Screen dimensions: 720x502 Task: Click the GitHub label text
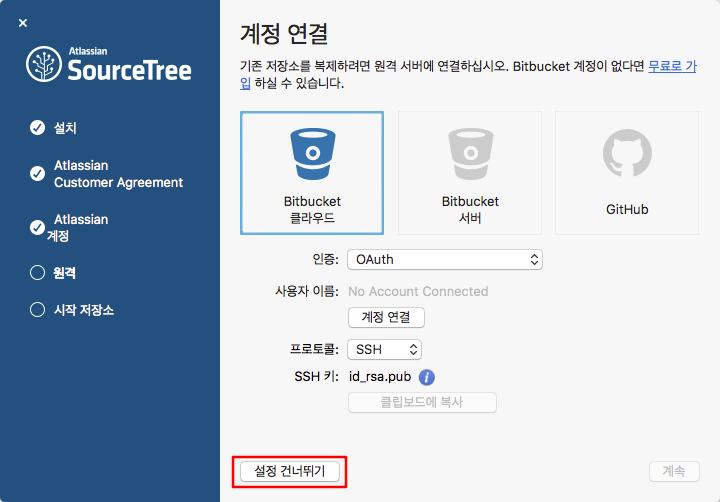pos(627,209)
